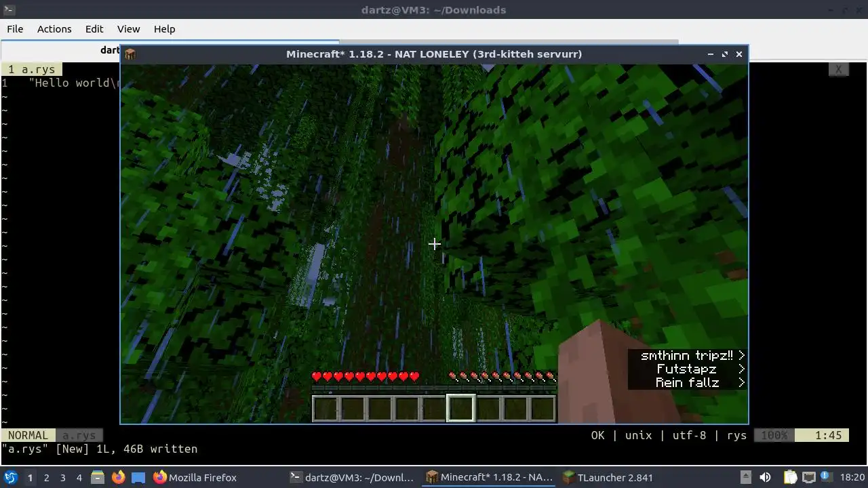
Task: Focus the Minecraft 1.18.2 taskbar entry
Action: pos(489,478)
